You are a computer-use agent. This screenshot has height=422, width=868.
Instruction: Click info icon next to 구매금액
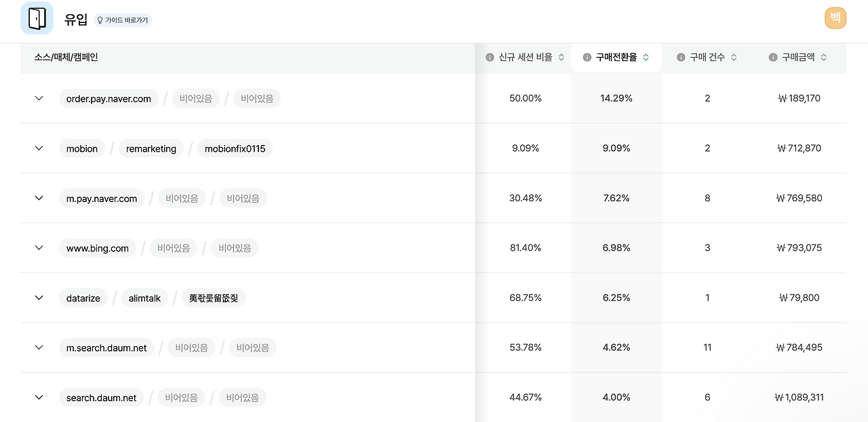click(x=773, y=58)
